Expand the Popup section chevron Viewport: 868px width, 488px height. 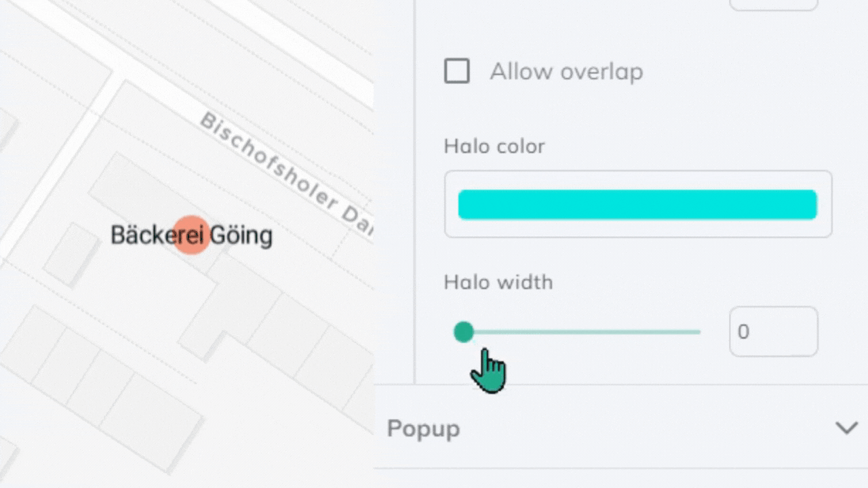click(846, 428)
